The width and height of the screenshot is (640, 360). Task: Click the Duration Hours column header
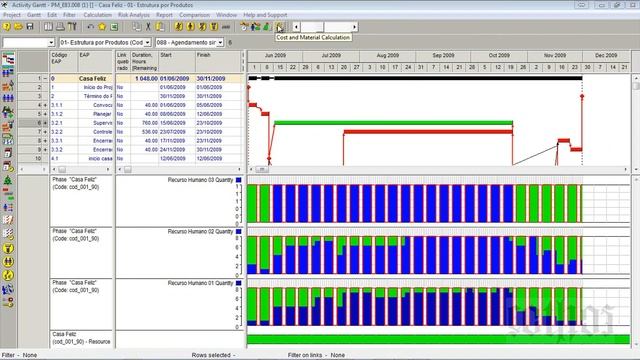(x=144, y=62)
